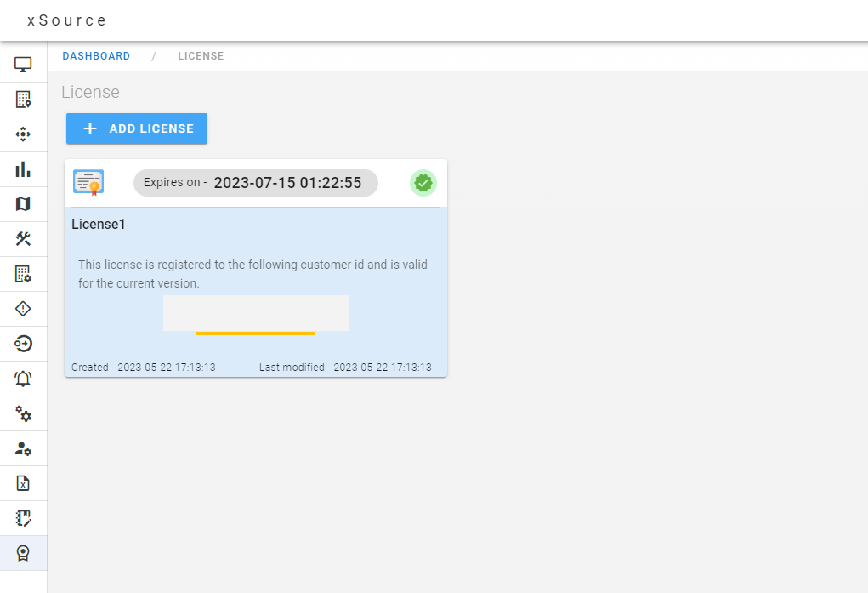
Task: Open the notebook with pencil icon
Action: 23,518
